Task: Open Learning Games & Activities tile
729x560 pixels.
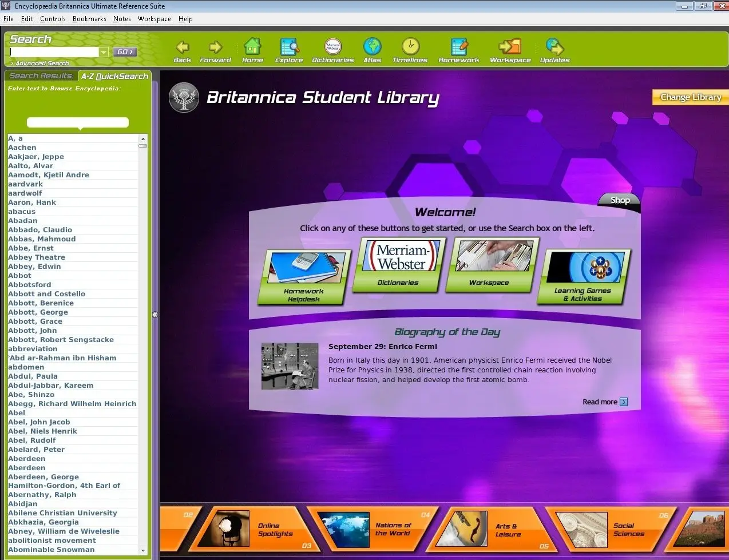Action: point(584,276)
